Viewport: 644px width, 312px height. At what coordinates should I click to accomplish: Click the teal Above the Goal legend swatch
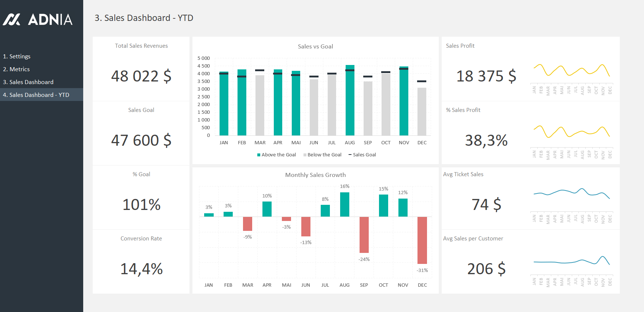pyautogui.click(x=259, y=155)
